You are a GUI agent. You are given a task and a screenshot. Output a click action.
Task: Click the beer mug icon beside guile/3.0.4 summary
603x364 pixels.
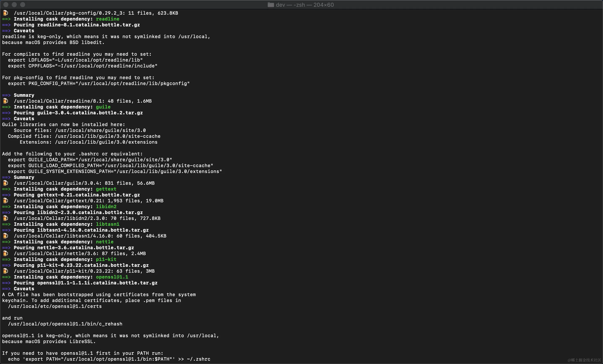point(5,183)
